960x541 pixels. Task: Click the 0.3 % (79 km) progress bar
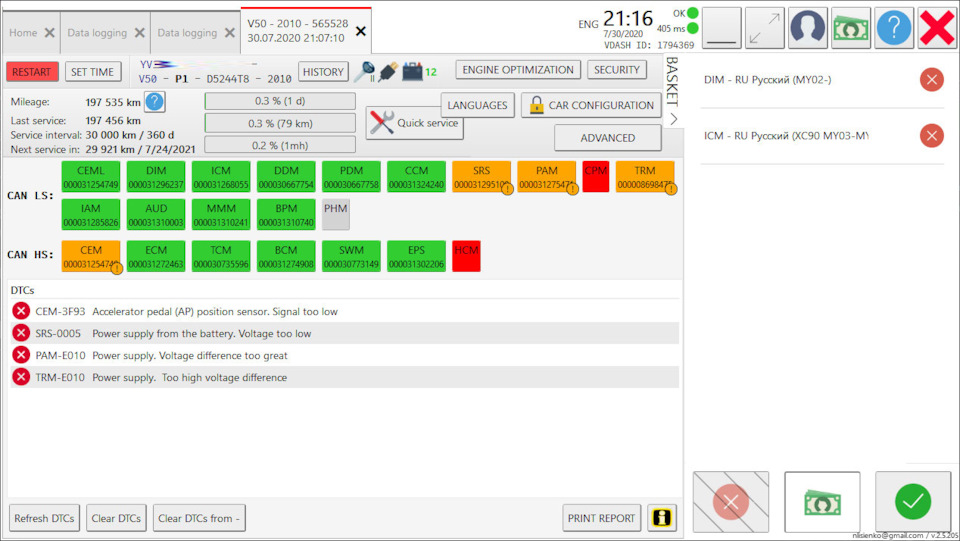pyautogui.click(x=280, y=123)
